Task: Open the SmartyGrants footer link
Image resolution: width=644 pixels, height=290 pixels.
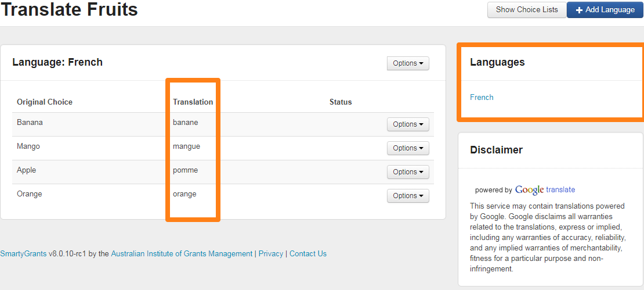Action: [x=23, y=254]
